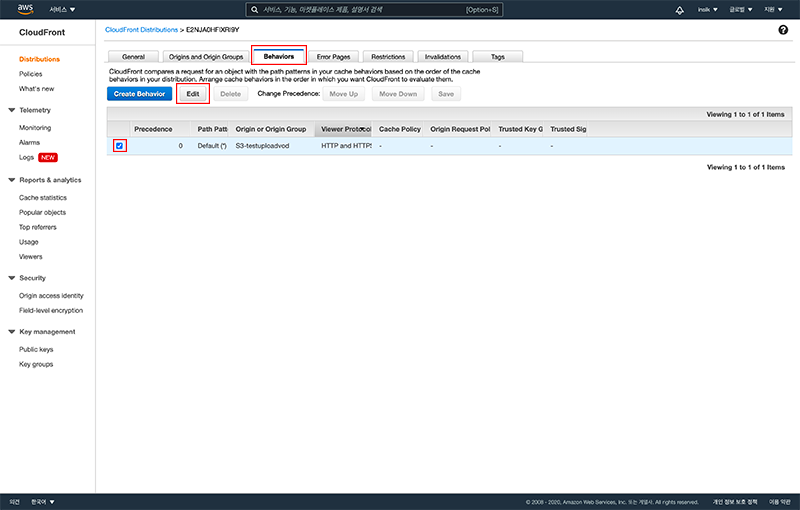Open Origin access identity page
Screen dimensions: 800x510
(x=51, y=296)
